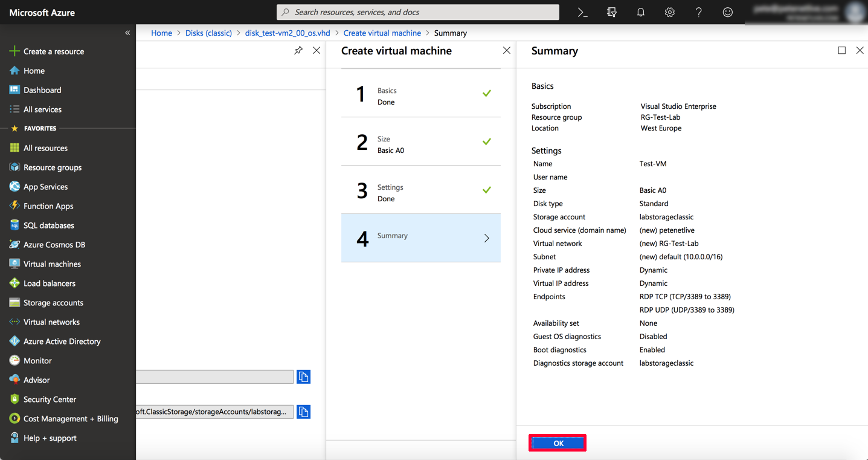Click the Azure Cosmos DB icon
This screenshot has height=460, width=868.
(14, 245)
